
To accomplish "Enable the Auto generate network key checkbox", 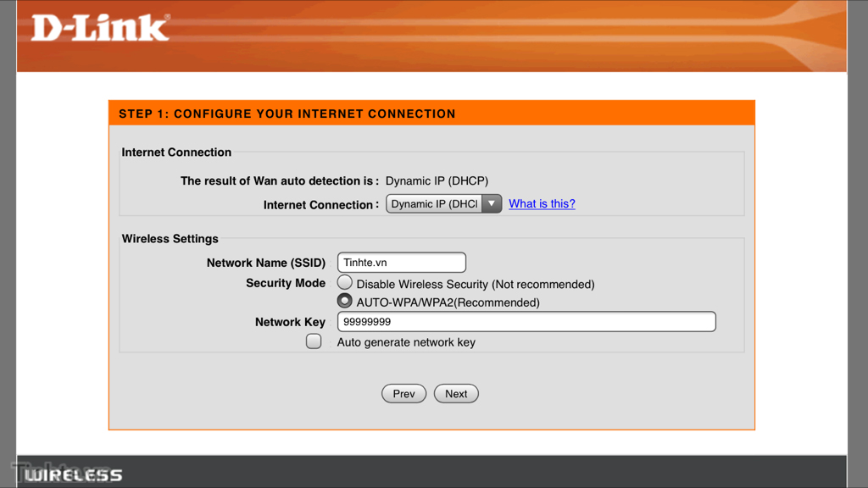I will pos(314,341).
